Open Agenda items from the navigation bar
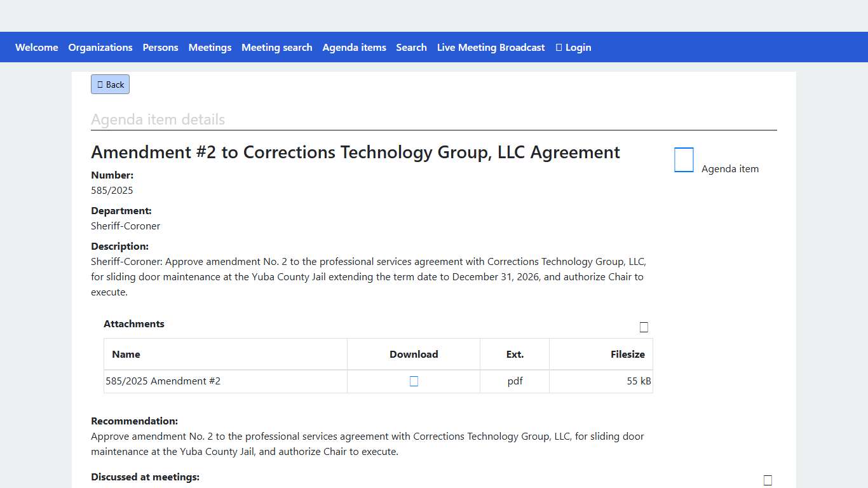The image size is (868, 488). [x=354, y=48]
